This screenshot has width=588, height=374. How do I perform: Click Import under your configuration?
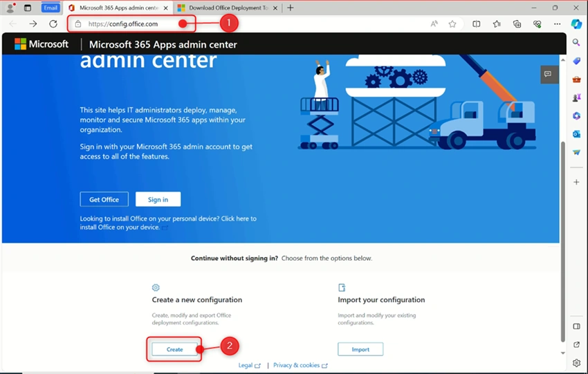point(360,349)
